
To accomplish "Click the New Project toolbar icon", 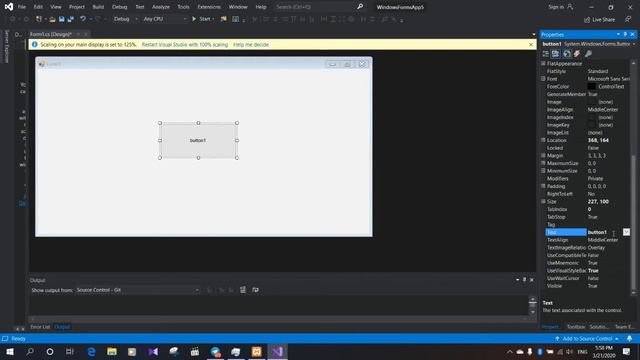I will pyautogui.click(x=39, y=19).
